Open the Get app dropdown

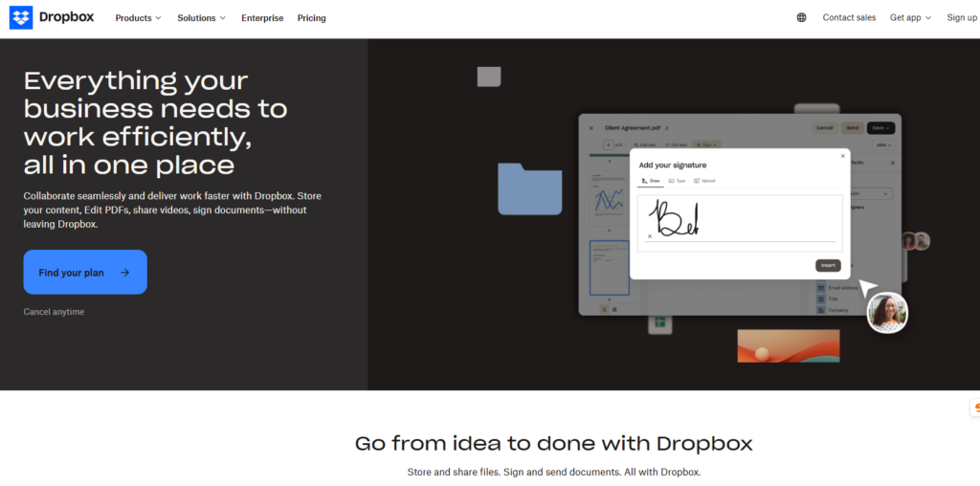coord(910,18)
